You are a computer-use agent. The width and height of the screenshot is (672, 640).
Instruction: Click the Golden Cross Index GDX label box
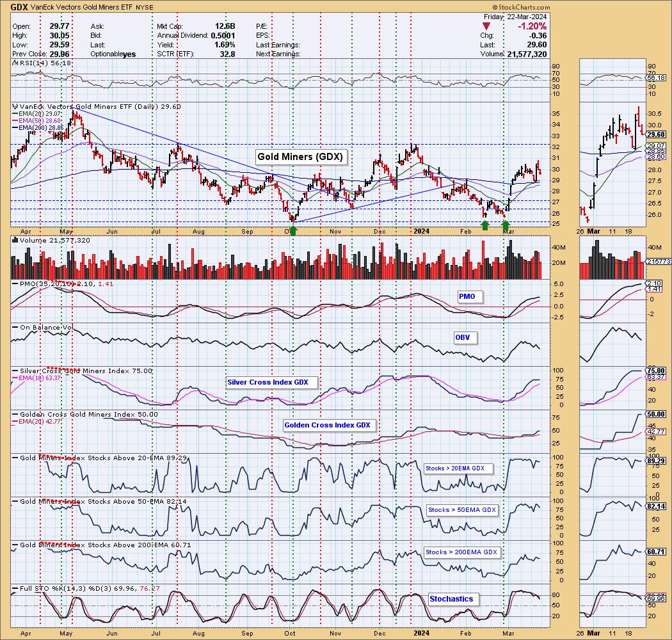tap(328, 425)
